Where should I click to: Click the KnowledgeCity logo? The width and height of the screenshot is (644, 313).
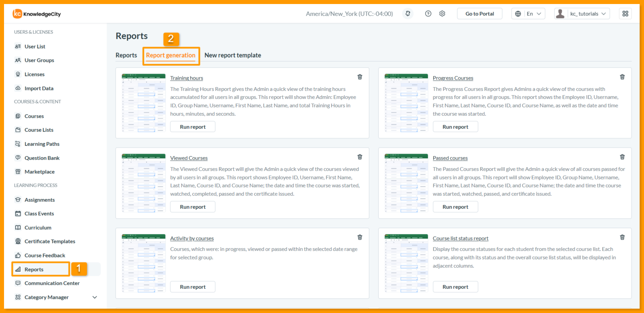point(37,14)
